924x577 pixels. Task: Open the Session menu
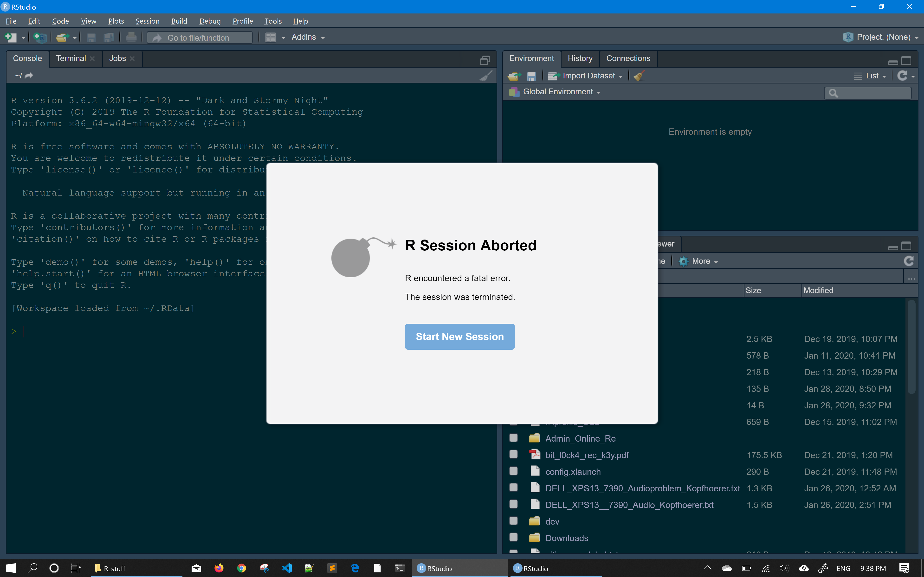click(x=148, y=21)
